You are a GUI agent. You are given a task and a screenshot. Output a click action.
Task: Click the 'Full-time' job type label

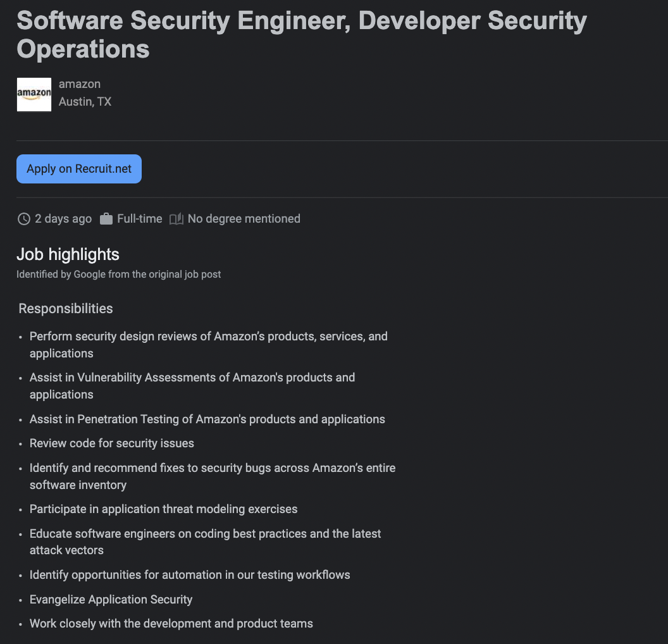tap(140, 219)
